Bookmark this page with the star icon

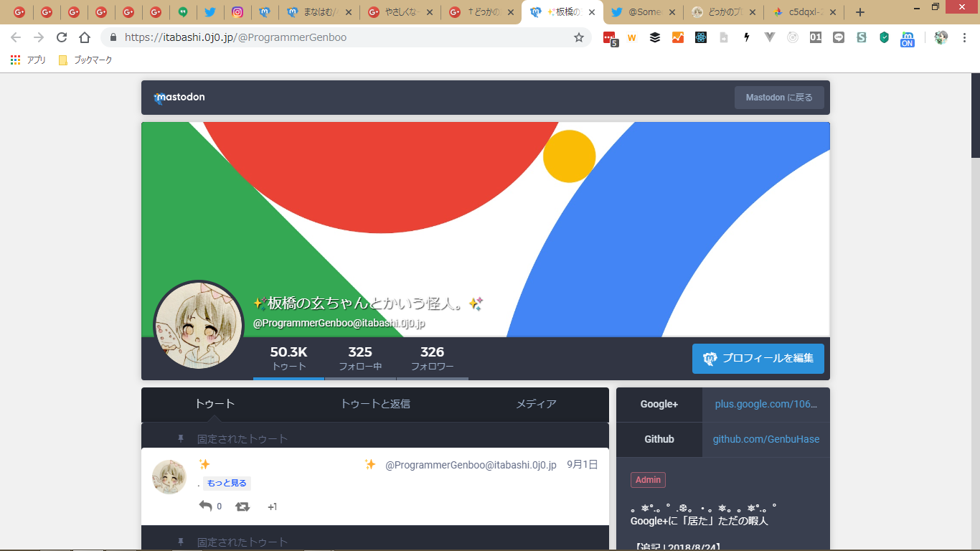coord(578,37)
